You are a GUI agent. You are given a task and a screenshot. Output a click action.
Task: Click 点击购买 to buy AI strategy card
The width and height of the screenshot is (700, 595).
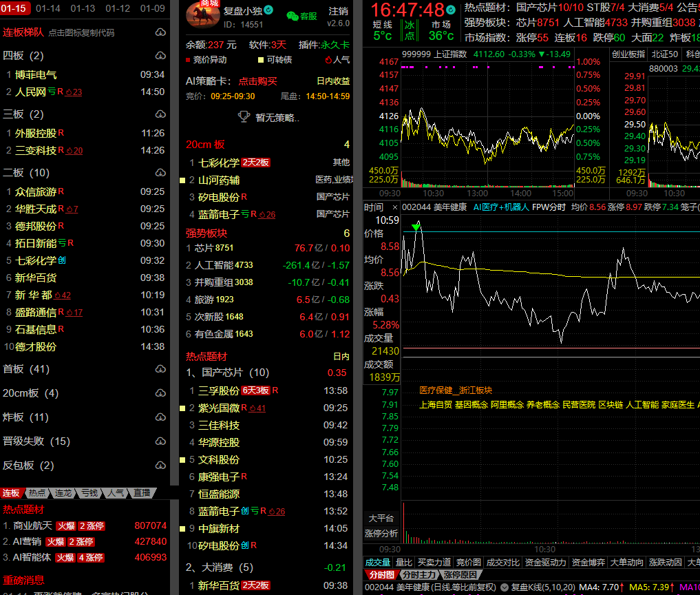(257, 81)
